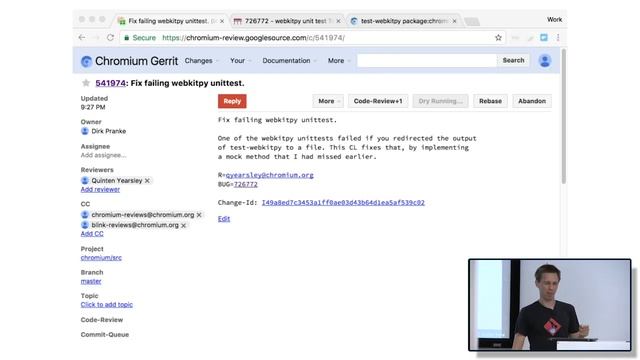
Task: Click the Chromium Gerrit logo icon
Action: [86, 61]
